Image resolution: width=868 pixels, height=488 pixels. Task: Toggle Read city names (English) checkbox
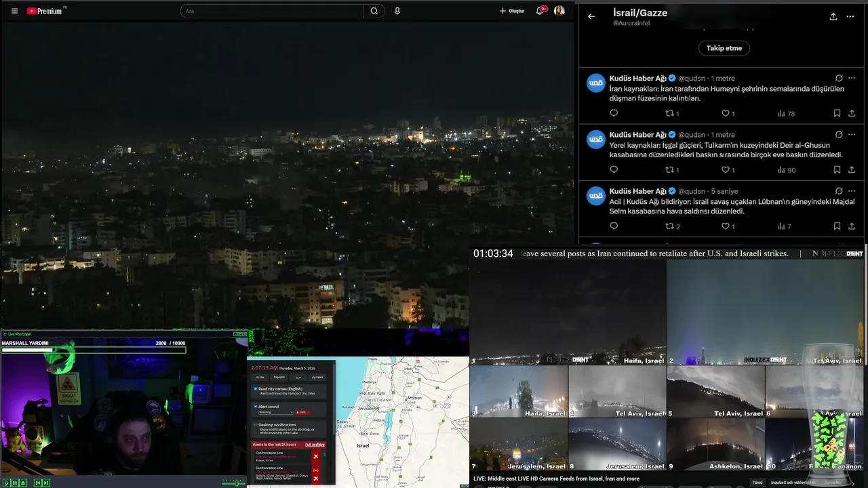[256, 389]
